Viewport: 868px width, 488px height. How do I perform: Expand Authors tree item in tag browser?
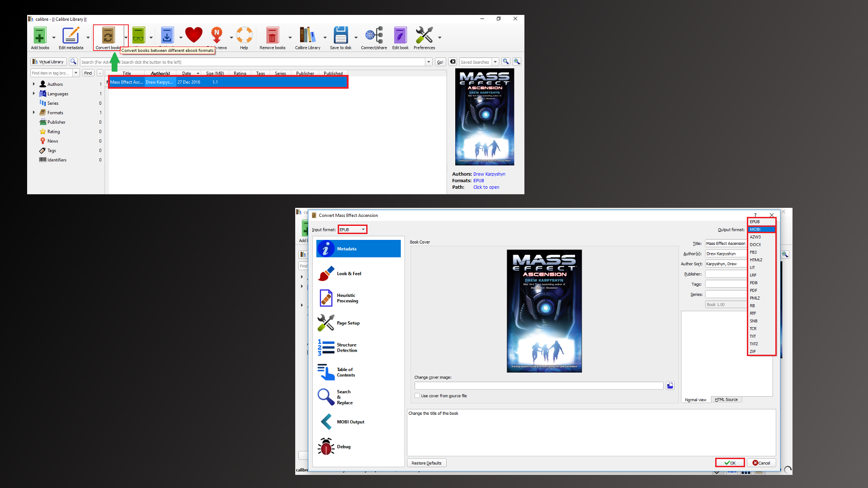(34, 84)
